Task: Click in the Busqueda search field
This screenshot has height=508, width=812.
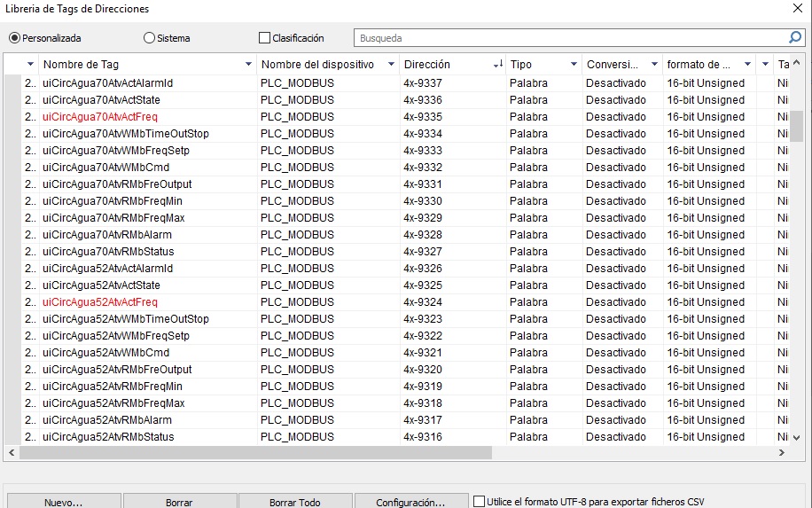Action: pyautogui.click(x=567, y=38)
